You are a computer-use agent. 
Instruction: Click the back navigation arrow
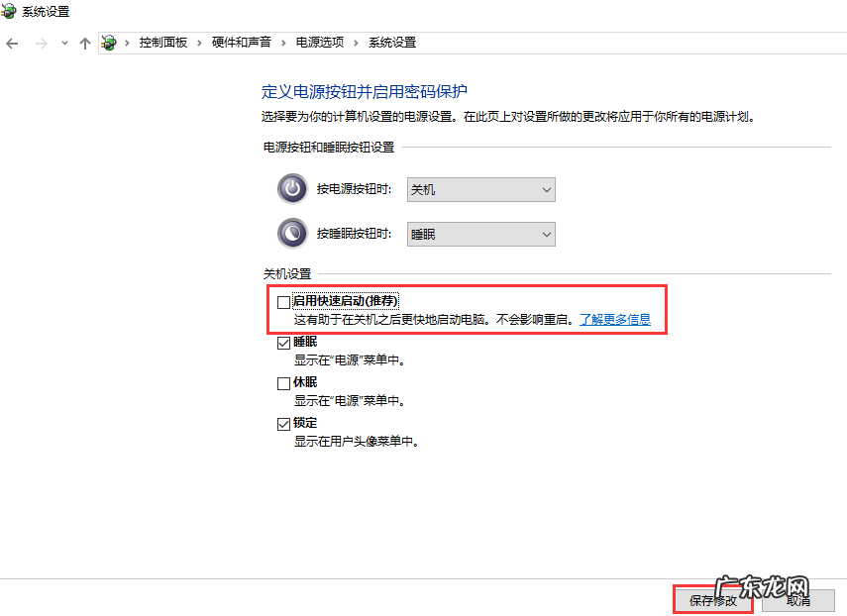click(11, 44)
